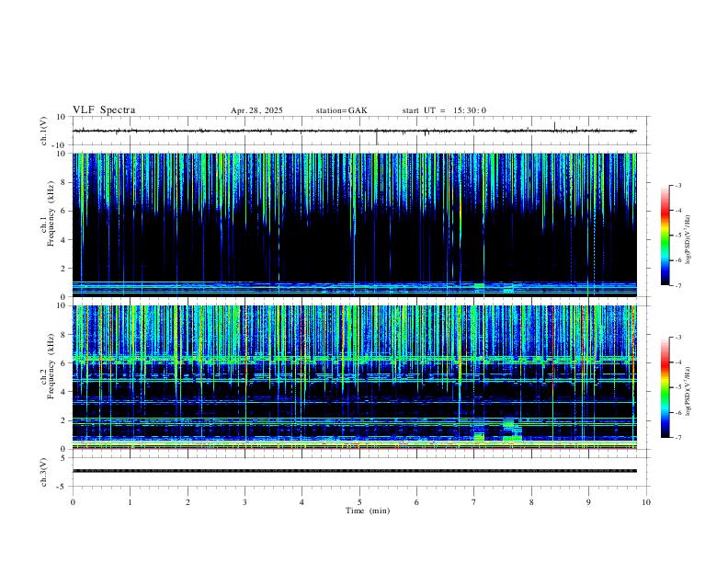Click the ch.3 voltage trace band
Image resolution: width=728 pixels, height=563 pixels.
[354, 471]
